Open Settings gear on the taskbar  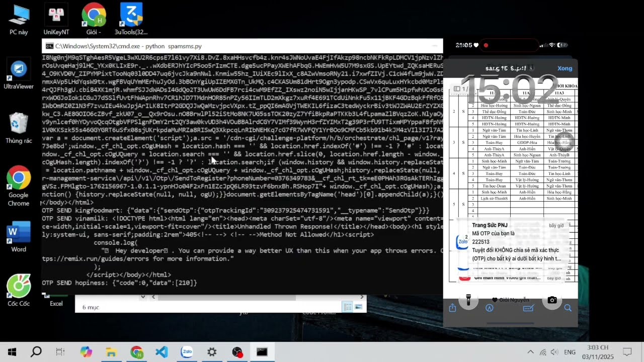pos(212,352)
